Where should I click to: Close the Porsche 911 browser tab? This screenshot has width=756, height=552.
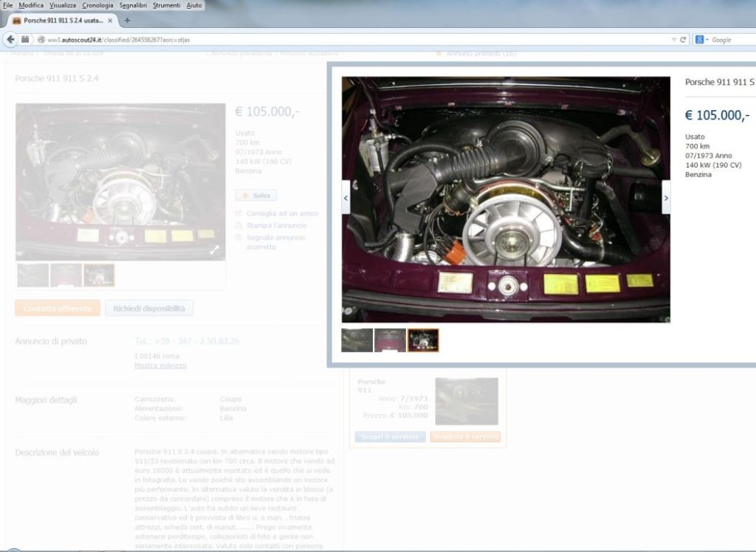(x=110, y=21)
